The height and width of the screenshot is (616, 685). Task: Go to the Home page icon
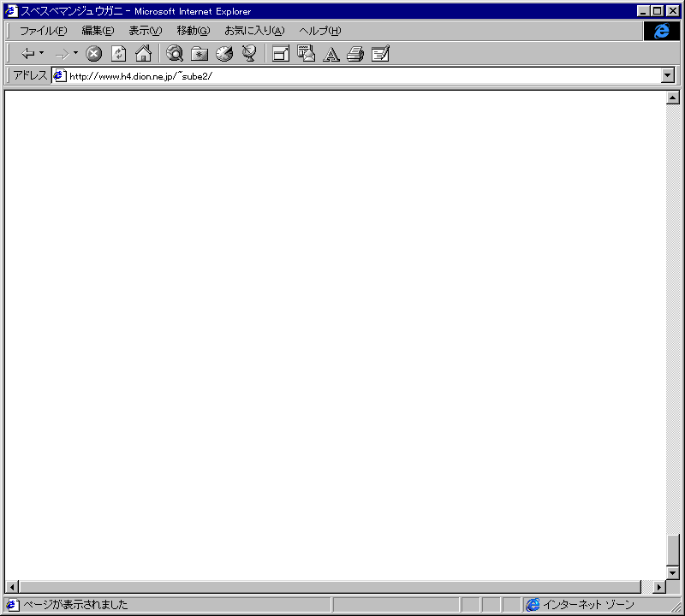143,54
